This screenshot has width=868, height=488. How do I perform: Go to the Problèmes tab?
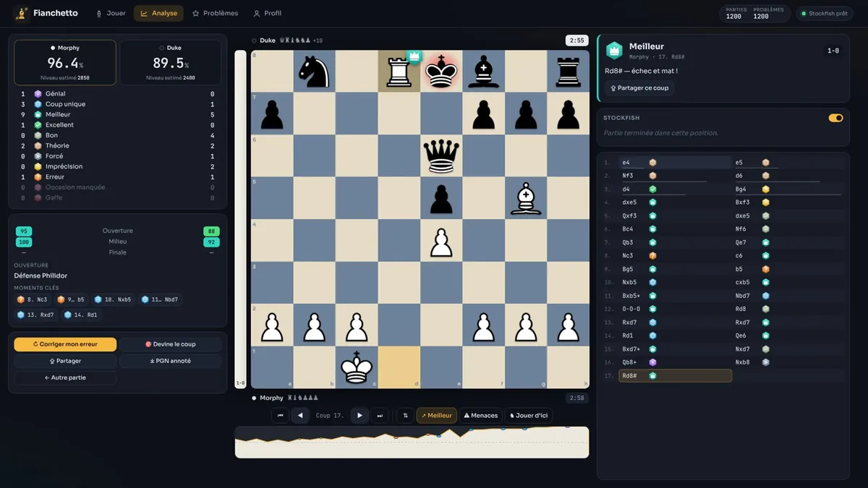click(x=215, y=13)
